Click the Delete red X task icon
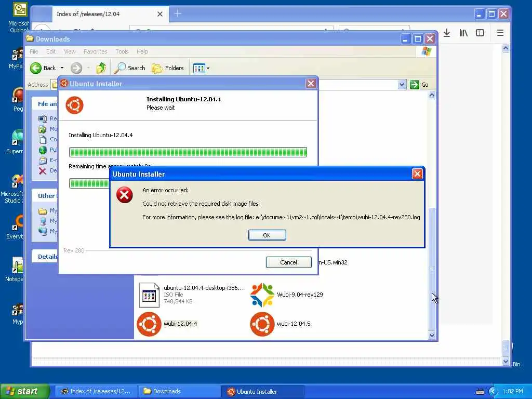 [43, 170]
